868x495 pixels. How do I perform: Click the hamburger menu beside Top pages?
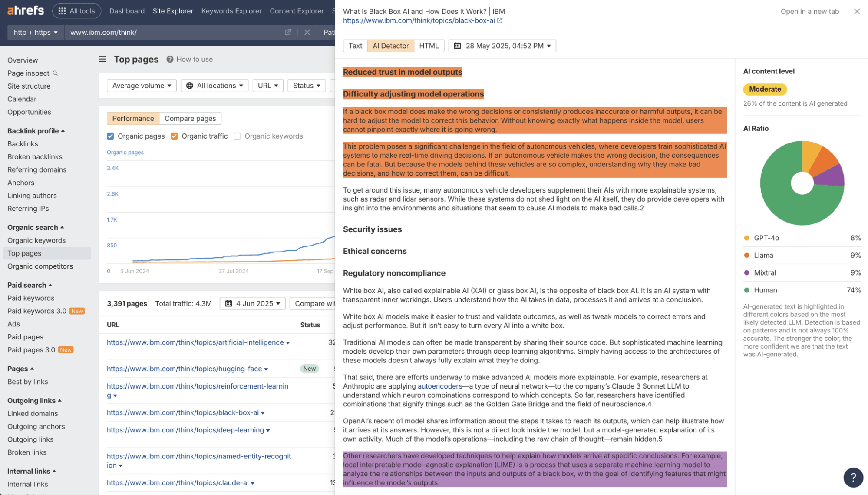[102, 59]
